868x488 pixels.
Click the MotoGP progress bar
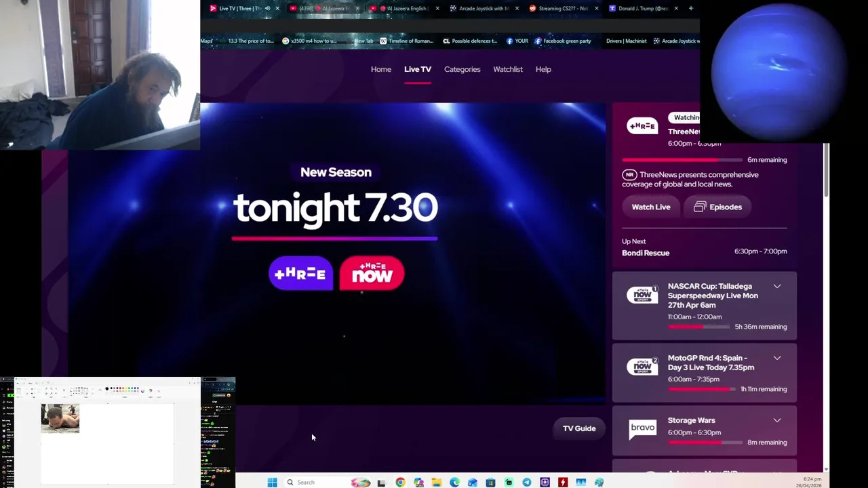[701, 389]
